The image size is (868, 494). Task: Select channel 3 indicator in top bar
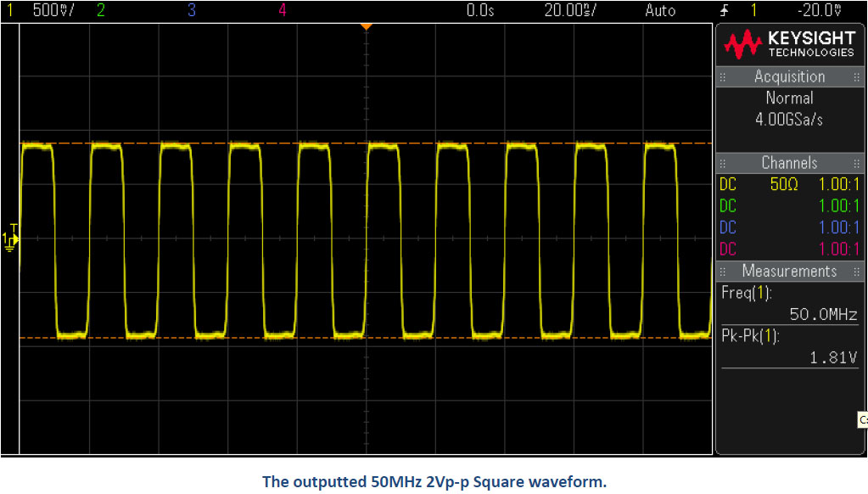[191, 10]
